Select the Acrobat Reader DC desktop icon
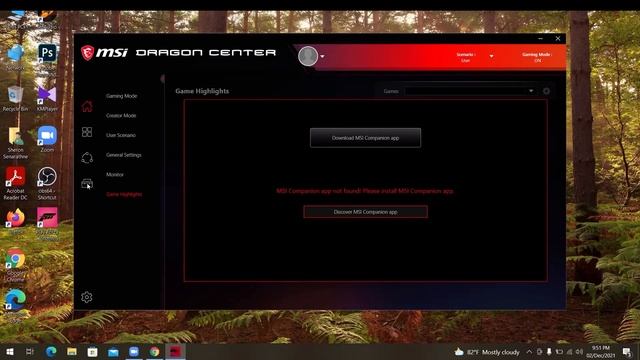 pyautogui.click(x=16, y=183)
